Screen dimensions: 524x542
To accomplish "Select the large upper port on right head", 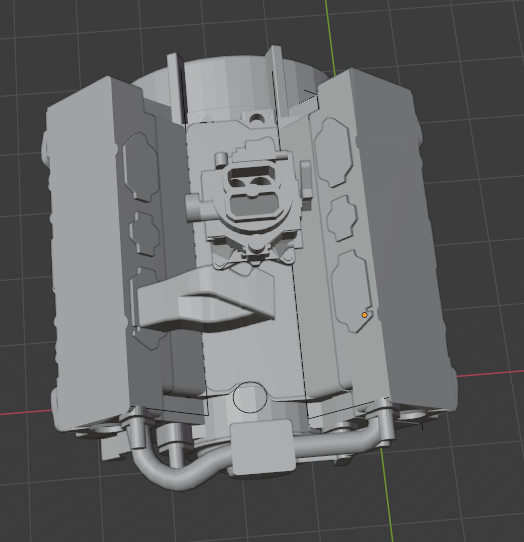I will coord(334,152).
